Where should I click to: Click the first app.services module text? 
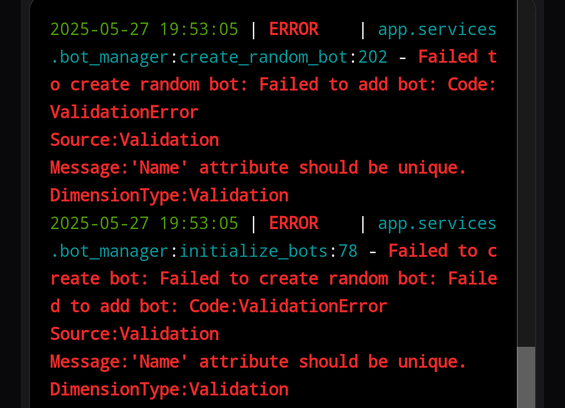pos(437,30)
